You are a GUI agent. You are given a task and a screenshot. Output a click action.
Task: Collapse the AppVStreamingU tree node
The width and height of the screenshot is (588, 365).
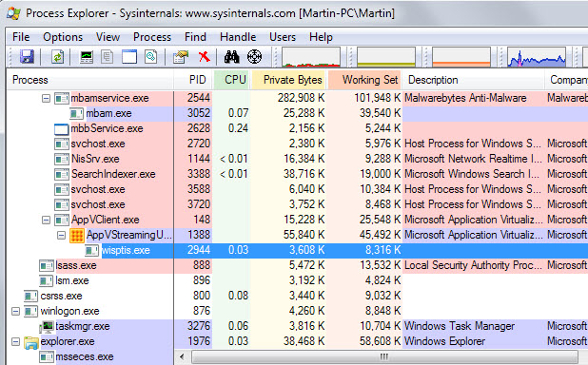pos(62,236)
